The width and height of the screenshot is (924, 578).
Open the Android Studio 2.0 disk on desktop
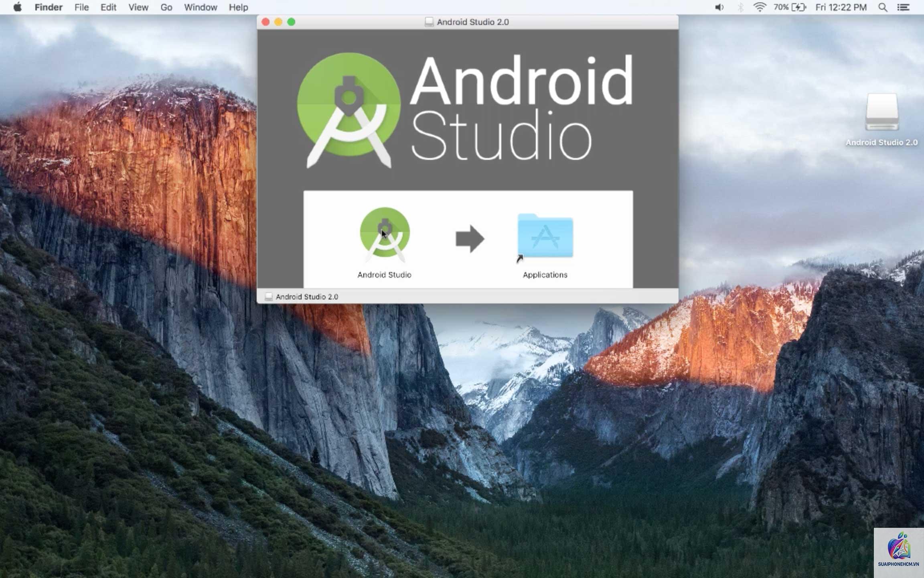point(881,112)
